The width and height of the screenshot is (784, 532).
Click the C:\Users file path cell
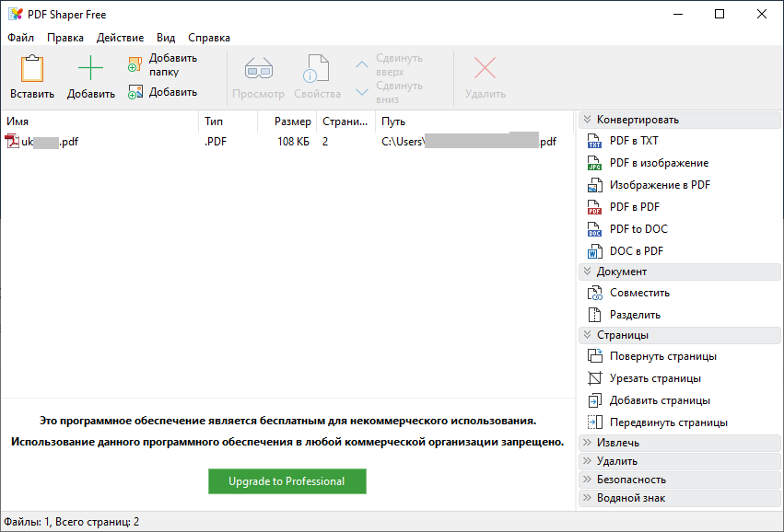click(x=469, y=142)
